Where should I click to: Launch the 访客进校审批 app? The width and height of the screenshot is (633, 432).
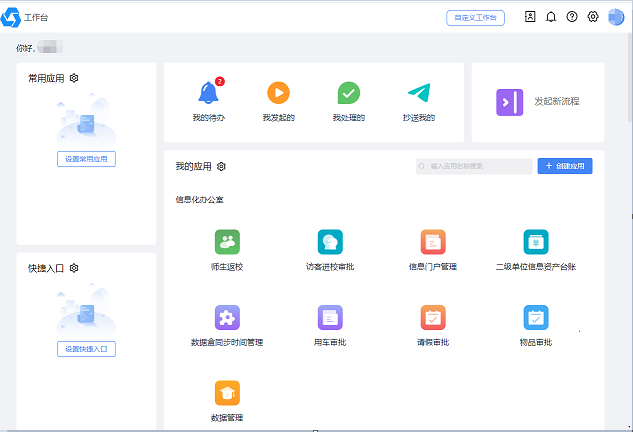[x=330, y=242]
